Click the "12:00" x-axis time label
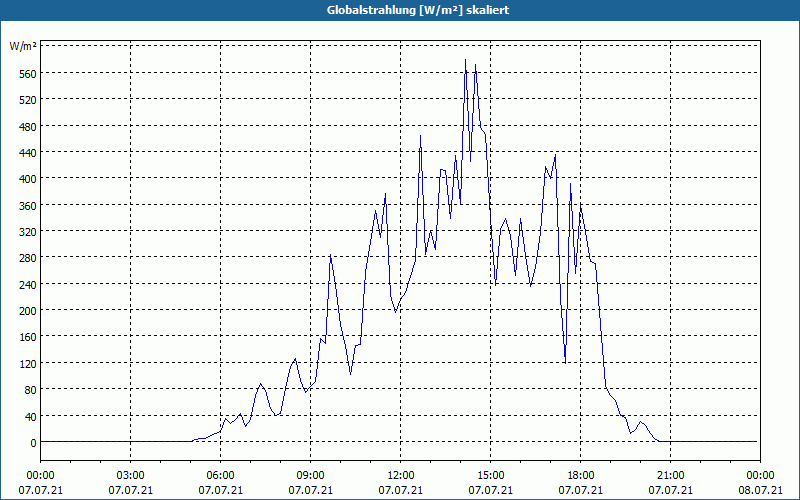This screenshot has height=500, width=800. point(401,476)
